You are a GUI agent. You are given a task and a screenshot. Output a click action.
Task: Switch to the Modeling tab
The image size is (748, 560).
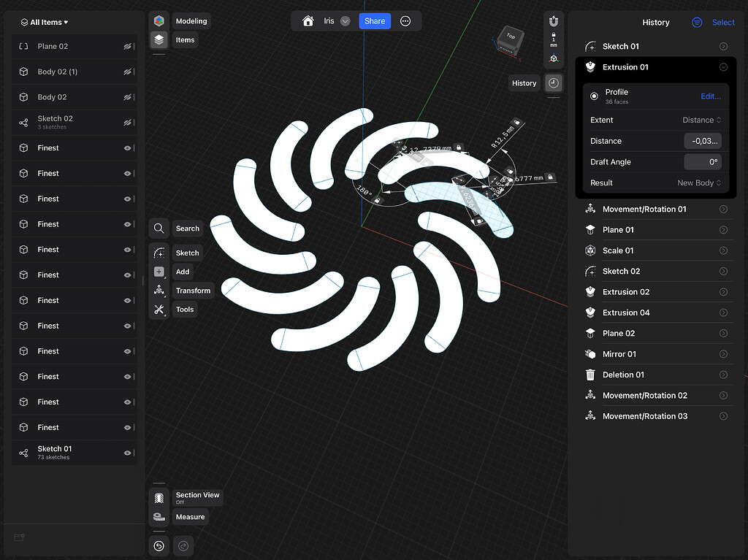tap(190, 20)
